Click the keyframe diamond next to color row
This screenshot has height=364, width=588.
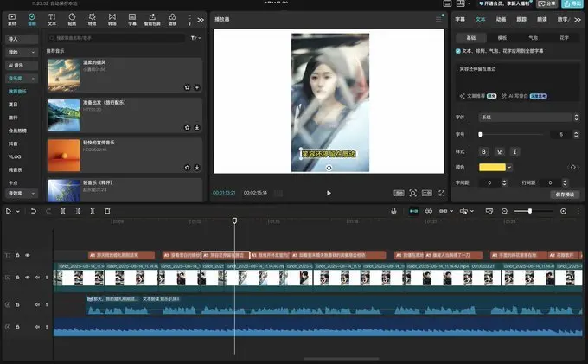(573, 167)
